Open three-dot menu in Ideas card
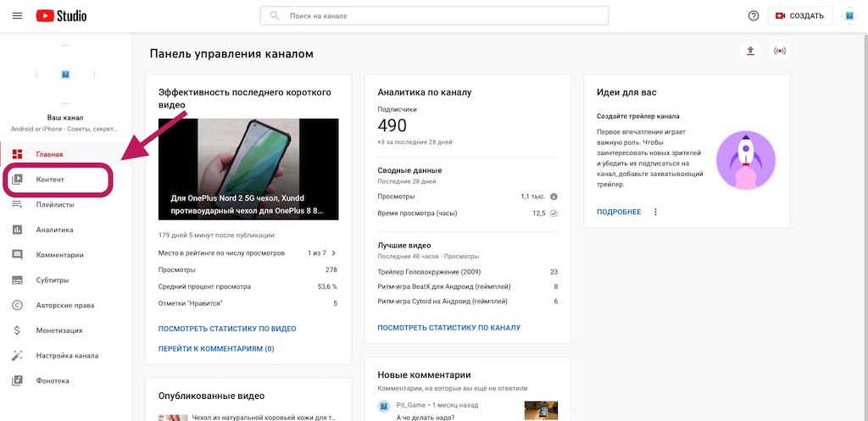Screen dimensions: 868x421 [655, 212]
